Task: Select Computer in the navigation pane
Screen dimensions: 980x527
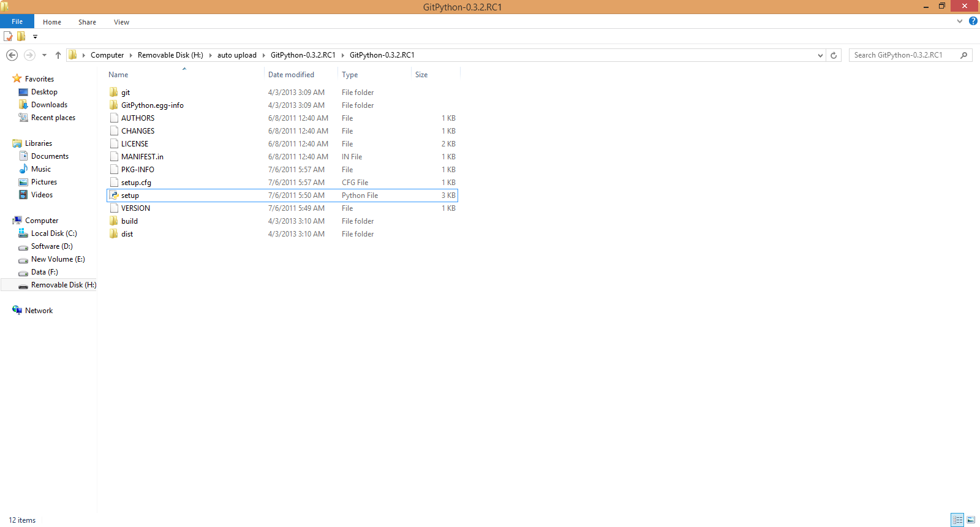Action: 42,221
